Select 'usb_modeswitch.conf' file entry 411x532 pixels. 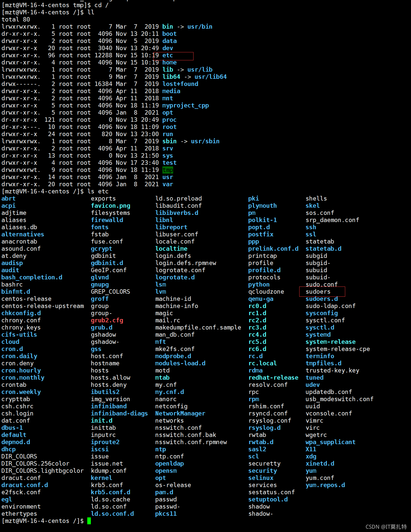(x=339, y=399)
